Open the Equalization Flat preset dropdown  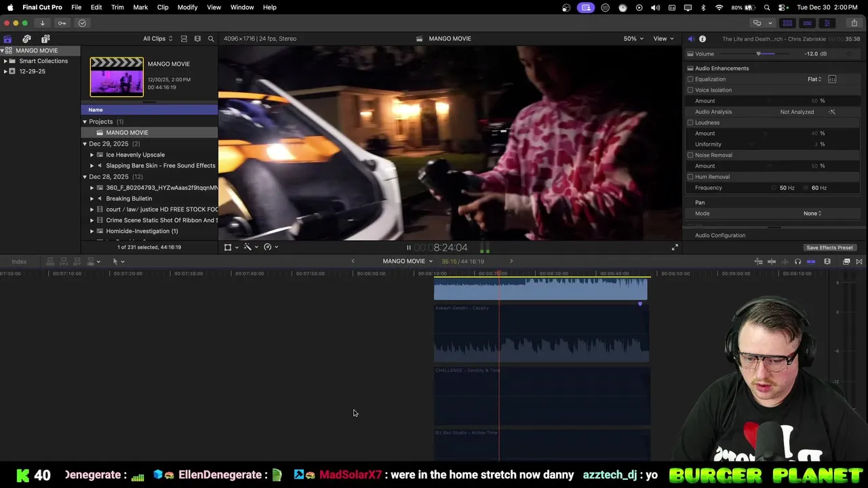pos(814,79)
